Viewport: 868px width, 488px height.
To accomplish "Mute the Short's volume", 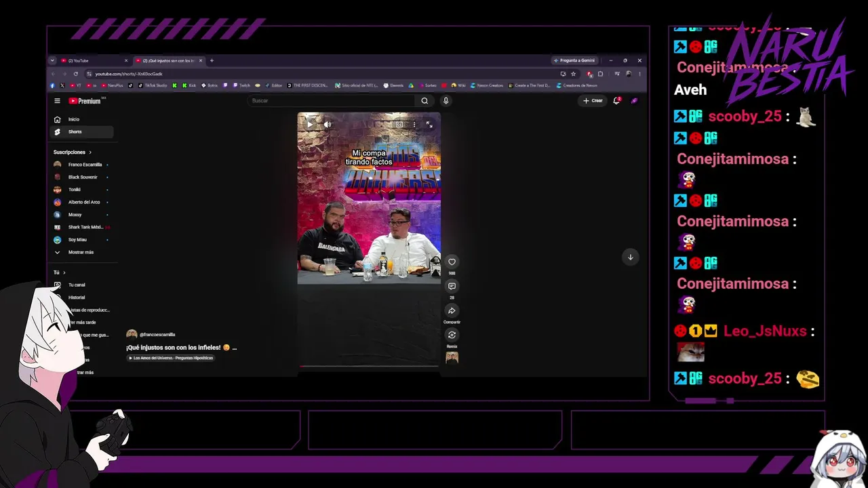I will 327,124.
